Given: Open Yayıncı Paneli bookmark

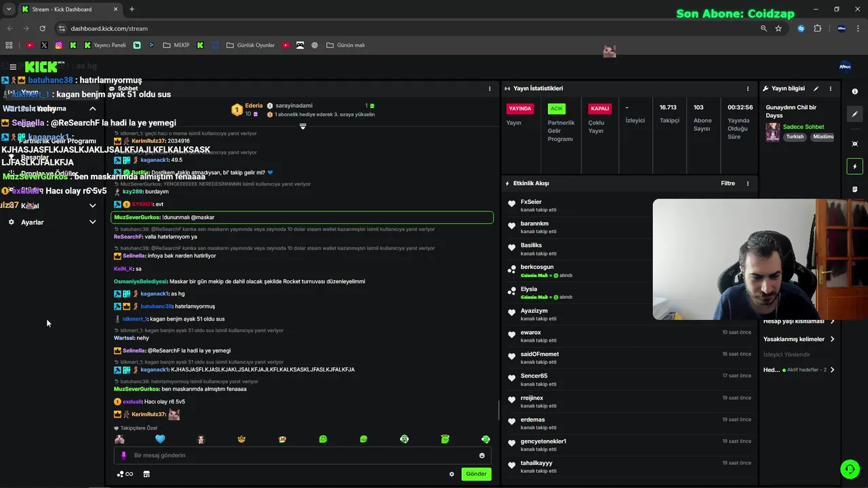Looking at the screenshot, I should [105, 45].
